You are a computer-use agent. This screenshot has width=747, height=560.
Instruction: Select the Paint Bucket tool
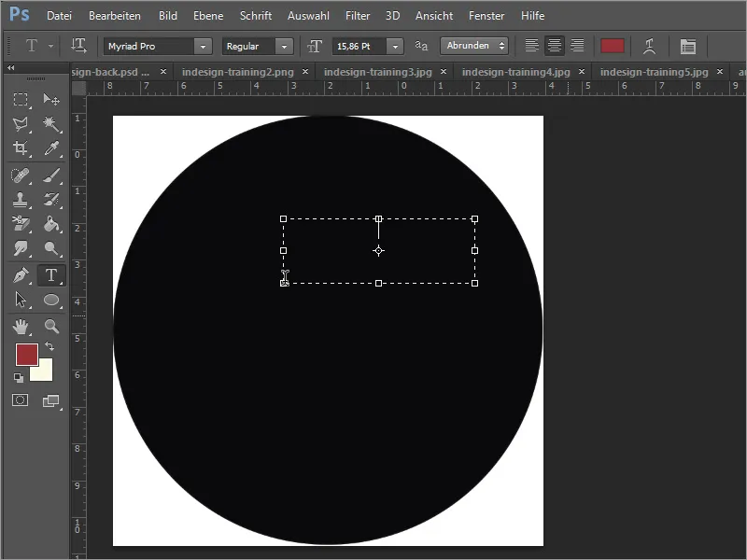tap(51, 223)
